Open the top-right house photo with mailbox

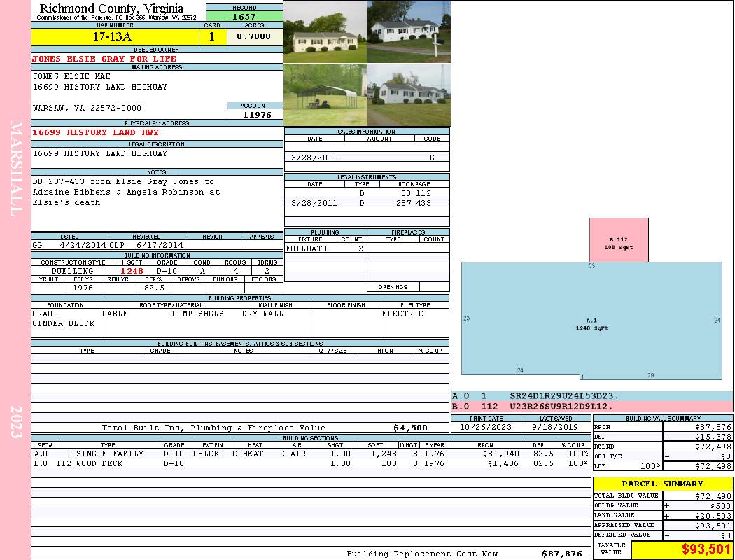tap(409, 31)
